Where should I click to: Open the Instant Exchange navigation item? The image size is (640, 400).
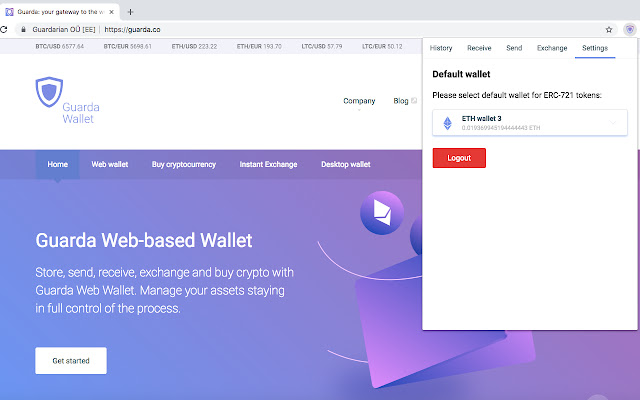[268, 164]
